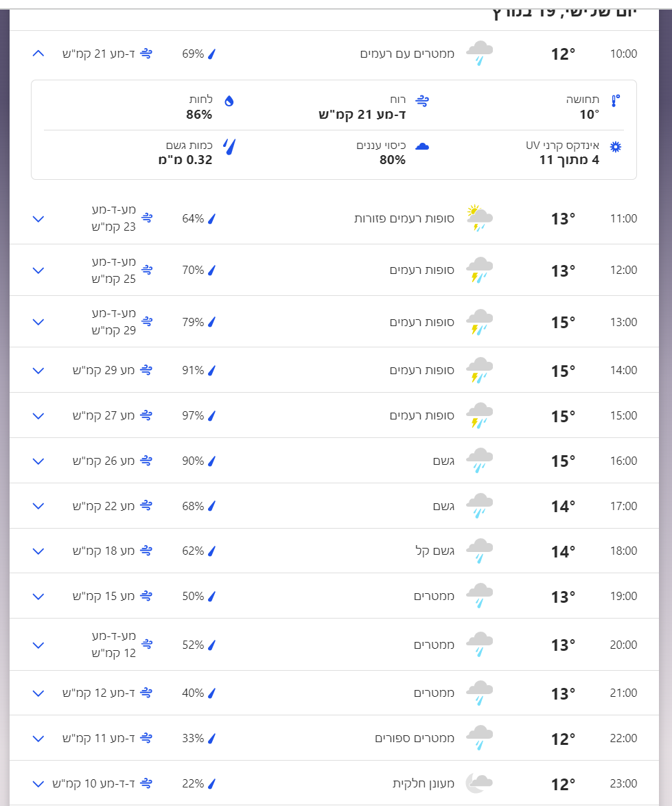Screen dimensions: 672x806
Task: Click the 16:00 rain cloud icon
Action: tap(479, 461)
